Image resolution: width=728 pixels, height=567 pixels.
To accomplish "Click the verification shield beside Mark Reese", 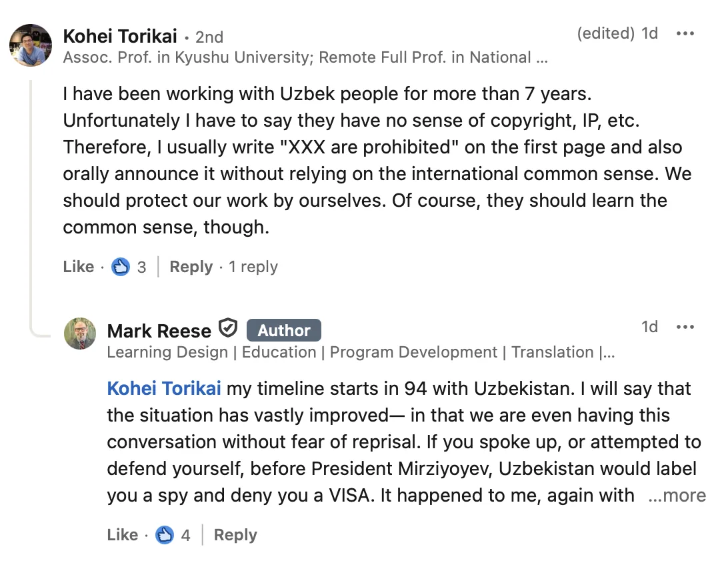I will (229, 330).
